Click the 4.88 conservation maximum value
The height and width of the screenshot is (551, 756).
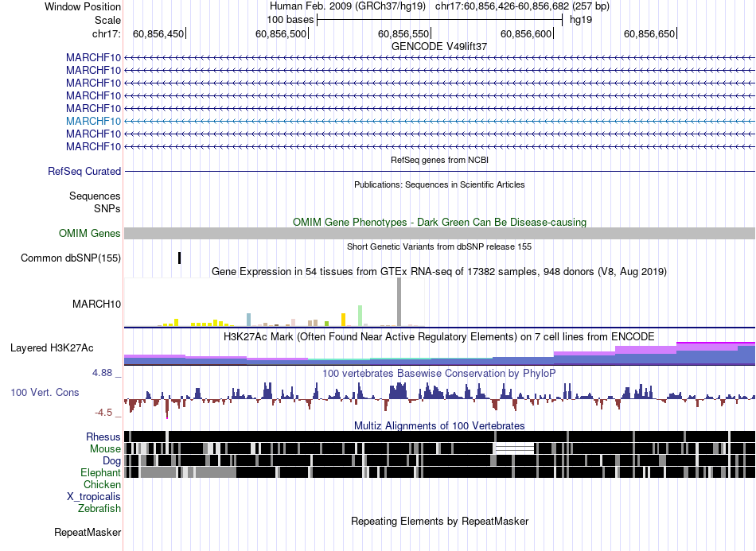point(102,373)
